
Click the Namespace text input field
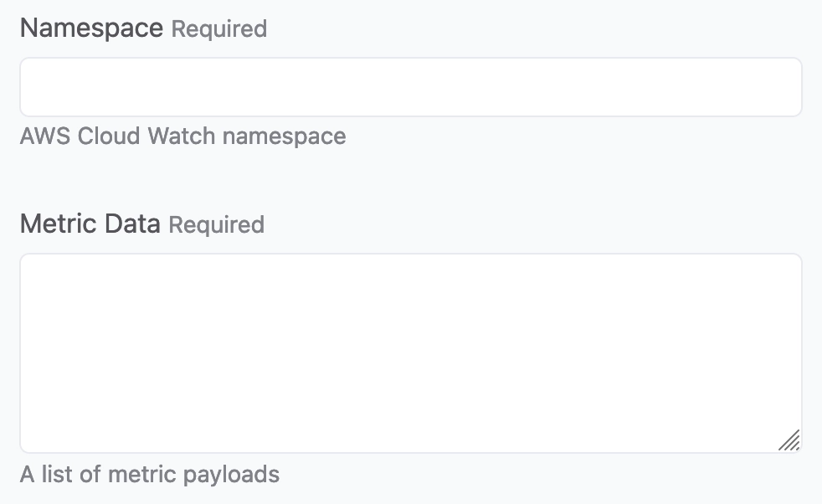pyautogui.click(x=410, y=87)
